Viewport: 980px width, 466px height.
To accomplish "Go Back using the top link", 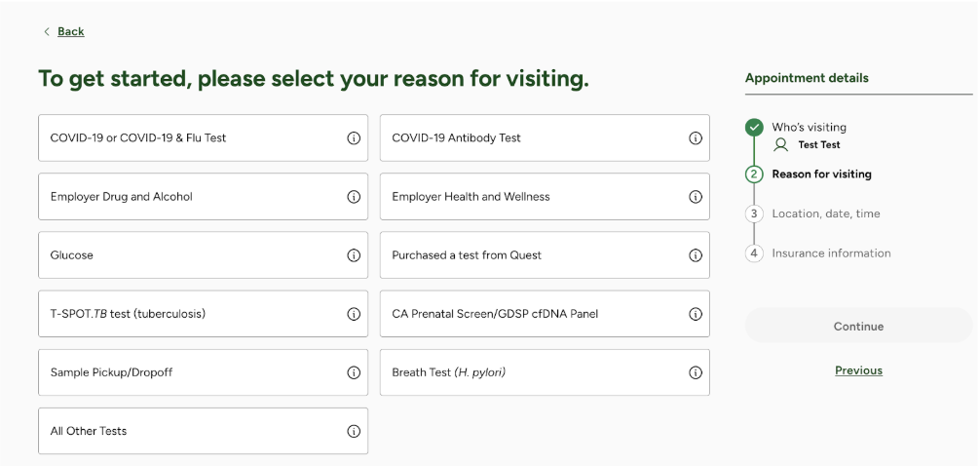I will point(70,31).
